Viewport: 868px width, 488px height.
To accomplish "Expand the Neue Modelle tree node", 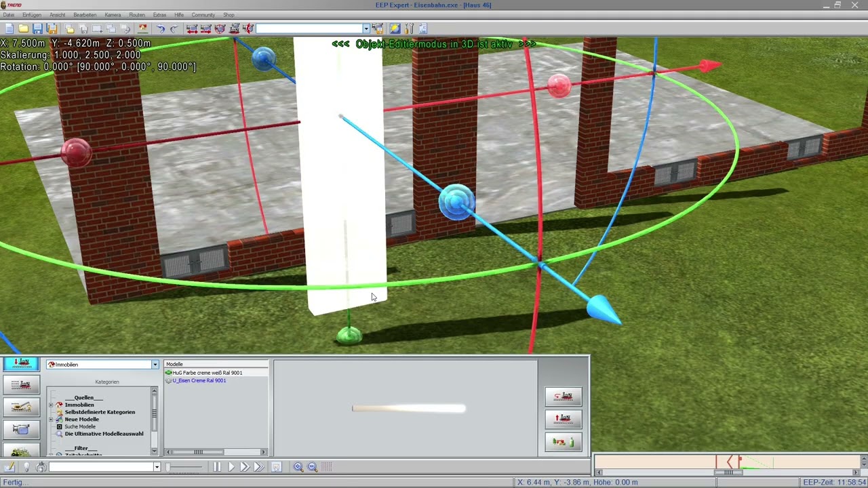I will (51, 419).
